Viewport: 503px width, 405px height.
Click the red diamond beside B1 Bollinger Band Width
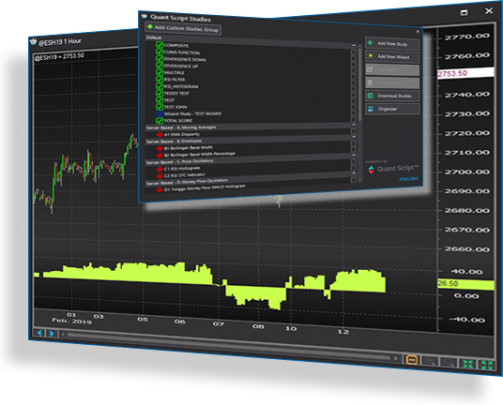pyautogui.click(x=160, y=149)
